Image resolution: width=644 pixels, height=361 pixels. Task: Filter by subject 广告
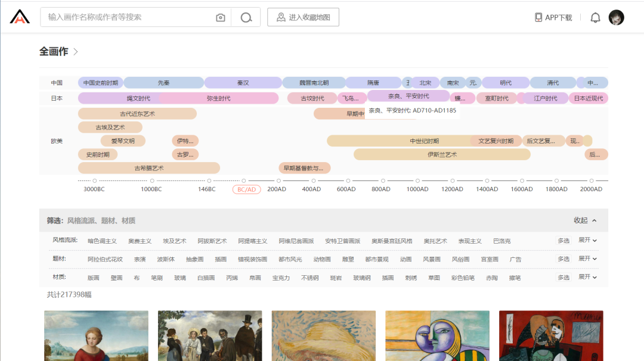515,259
